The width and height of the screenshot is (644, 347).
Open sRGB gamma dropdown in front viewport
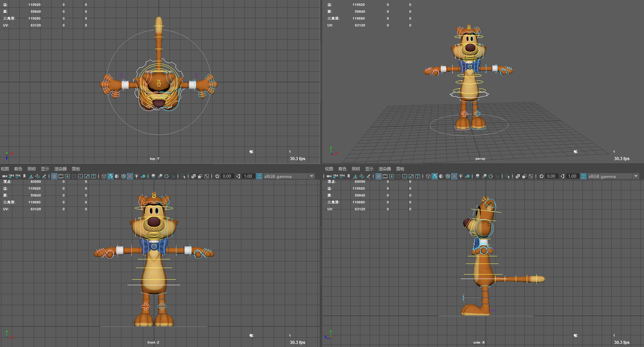312,176
